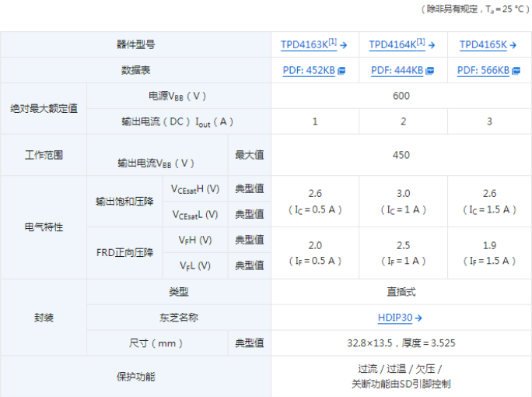Select the 器件型号 header cell
Screen dimensions: 532x397
pyautogui.click(x=135, y=44)
